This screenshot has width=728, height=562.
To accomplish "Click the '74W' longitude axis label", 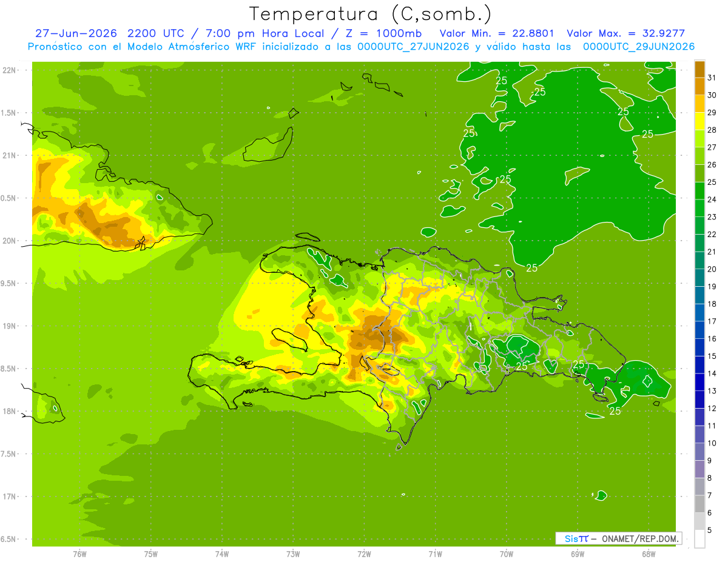I will [x=222, y=554].
